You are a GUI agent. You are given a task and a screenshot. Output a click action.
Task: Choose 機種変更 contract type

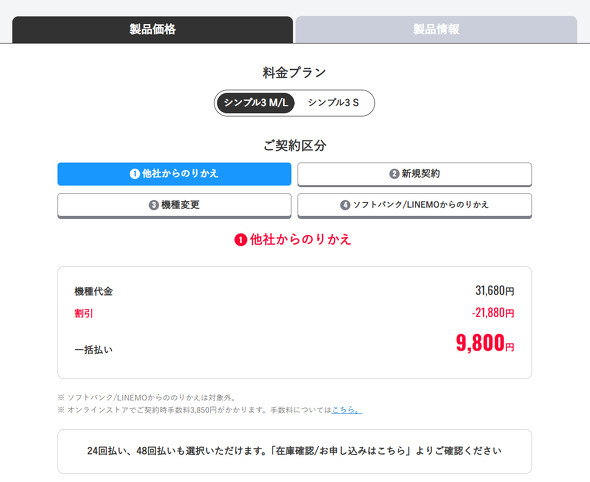174,205
